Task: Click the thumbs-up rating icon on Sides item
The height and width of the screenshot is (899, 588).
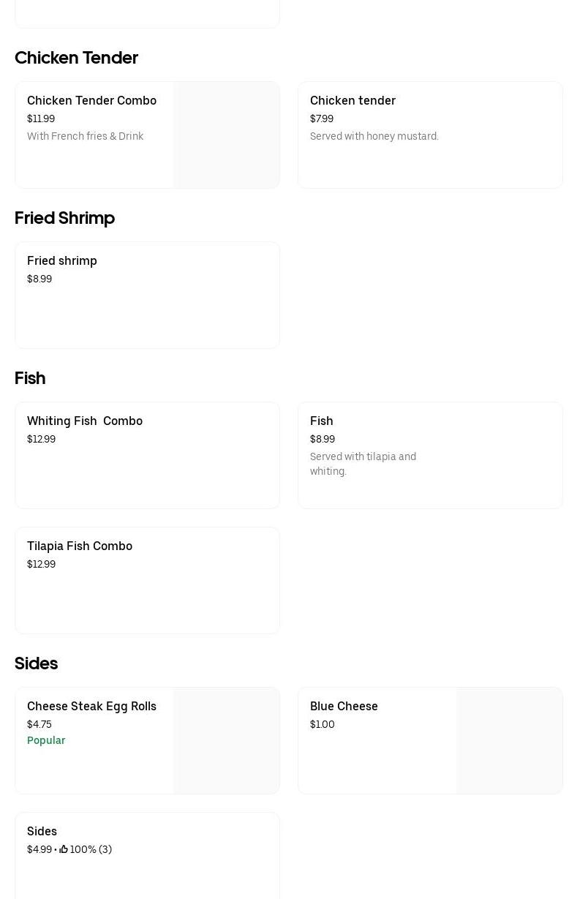Action: (x=64, y=849)
